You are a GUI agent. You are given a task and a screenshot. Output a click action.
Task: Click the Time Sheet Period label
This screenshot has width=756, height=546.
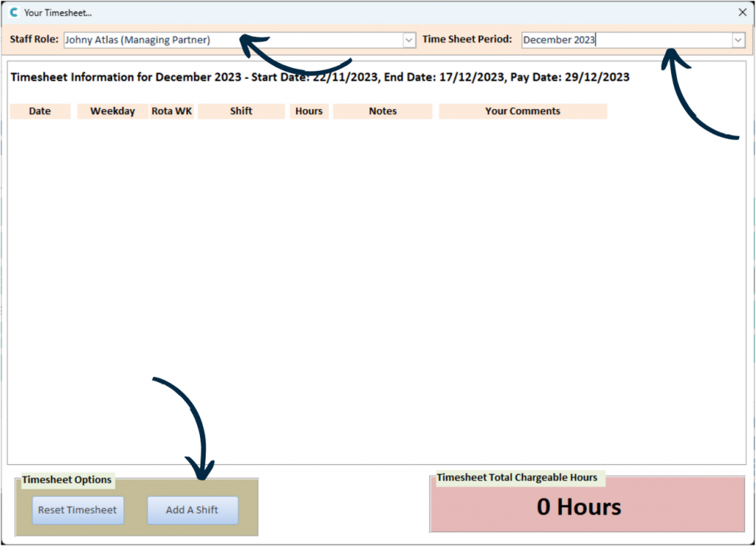(467, 39)
